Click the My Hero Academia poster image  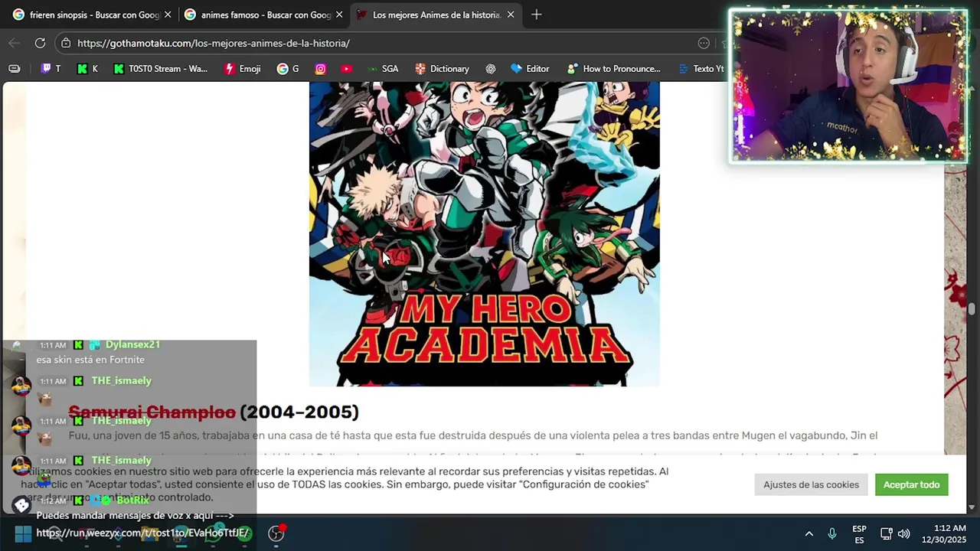(484, 233)
